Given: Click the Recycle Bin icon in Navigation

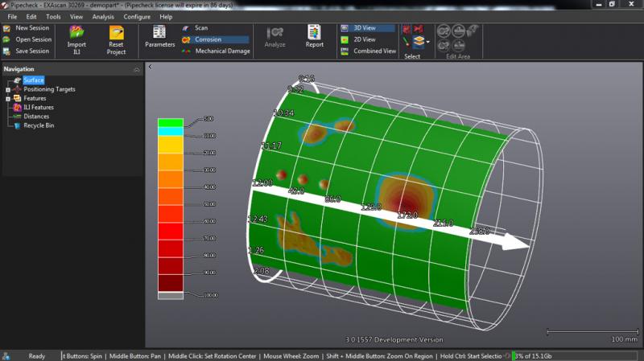Looking at the screenshot, I should (17, 125).
